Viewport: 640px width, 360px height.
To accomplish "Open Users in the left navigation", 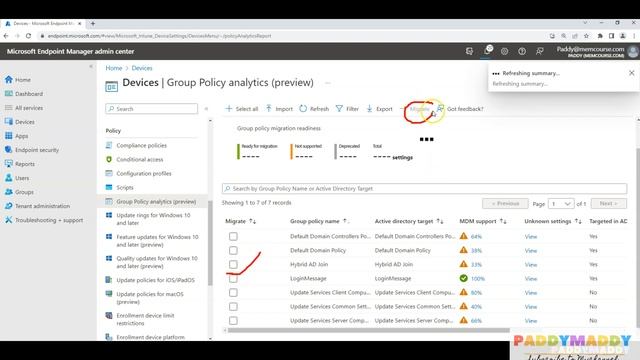I will coord(17,178).
